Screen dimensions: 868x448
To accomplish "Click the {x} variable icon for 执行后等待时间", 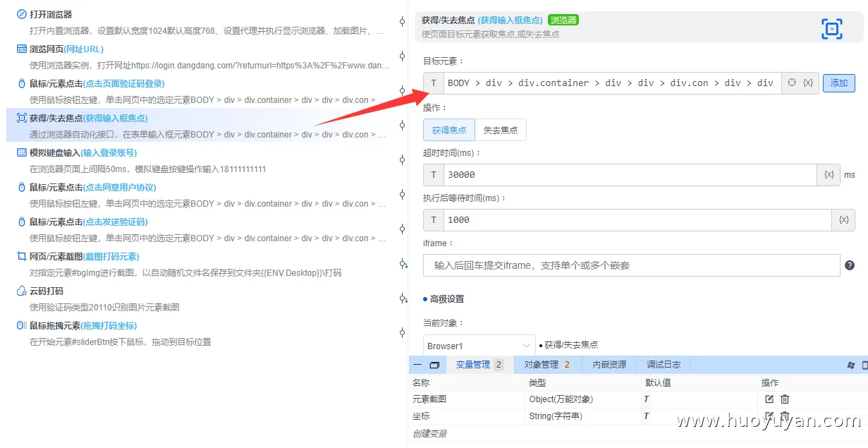I will 843,219.
